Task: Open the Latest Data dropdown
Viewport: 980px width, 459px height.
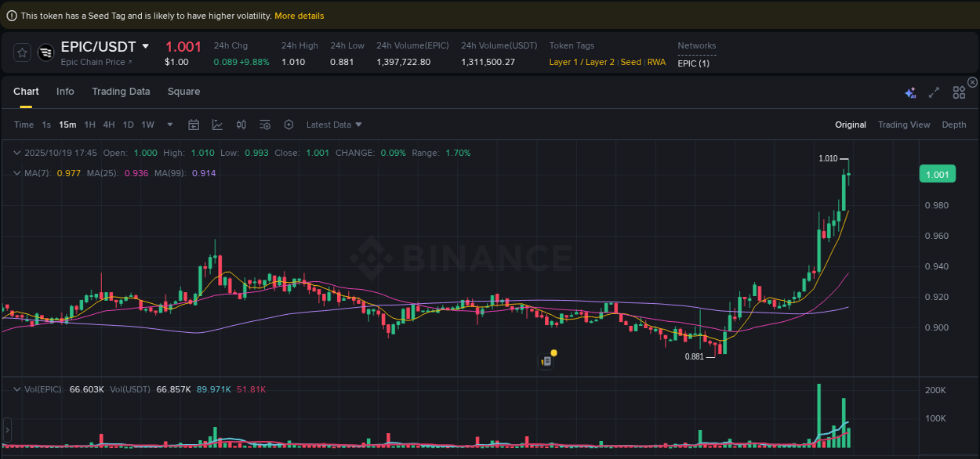Action: click(x=334, y=125)
